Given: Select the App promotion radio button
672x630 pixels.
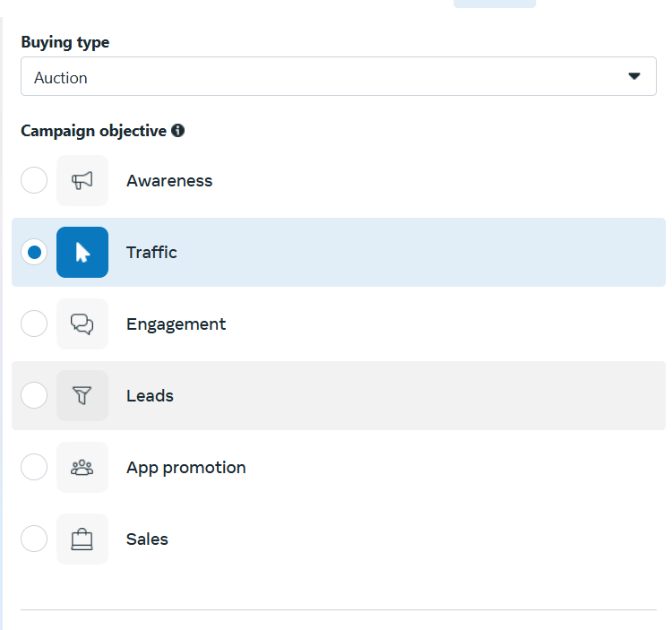Looking at the screenshot, I should [34, 468].
